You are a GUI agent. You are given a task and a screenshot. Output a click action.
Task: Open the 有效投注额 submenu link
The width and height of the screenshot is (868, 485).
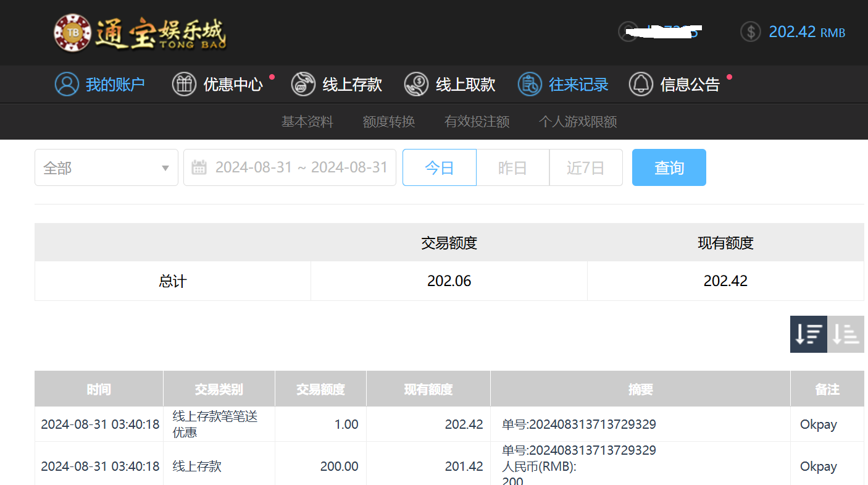coord(477,122)
